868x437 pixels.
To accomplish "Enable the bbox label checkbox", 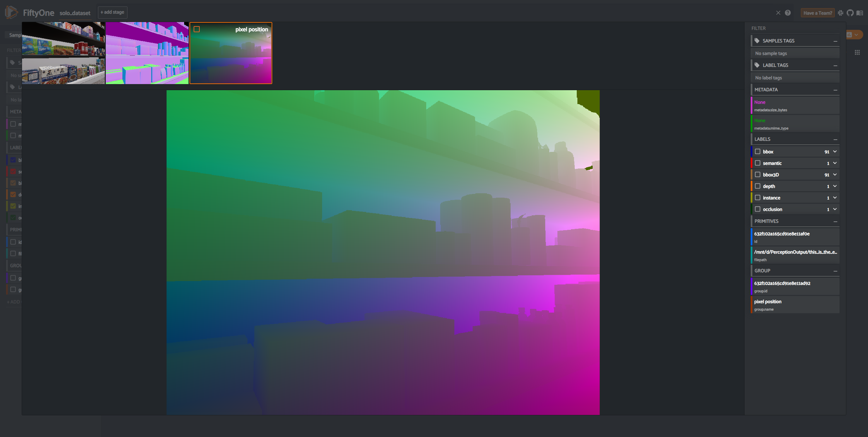I will pos(757,152).
